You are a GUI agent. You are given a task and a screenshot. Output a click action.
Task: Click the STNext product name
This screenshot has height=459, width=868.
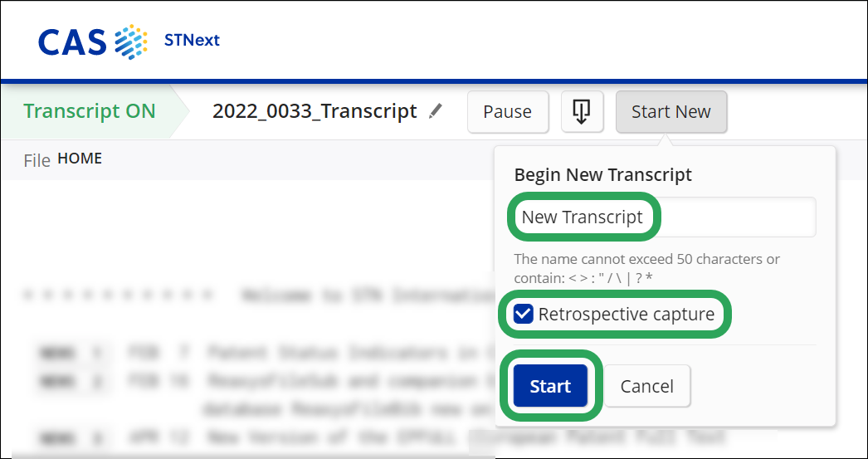tap(192, 41)
